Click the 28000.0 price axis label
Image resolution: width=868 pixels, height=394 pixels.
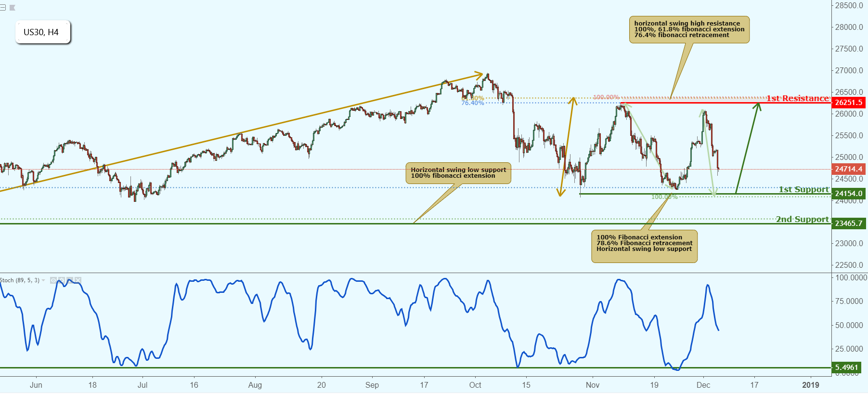(849, 27)
